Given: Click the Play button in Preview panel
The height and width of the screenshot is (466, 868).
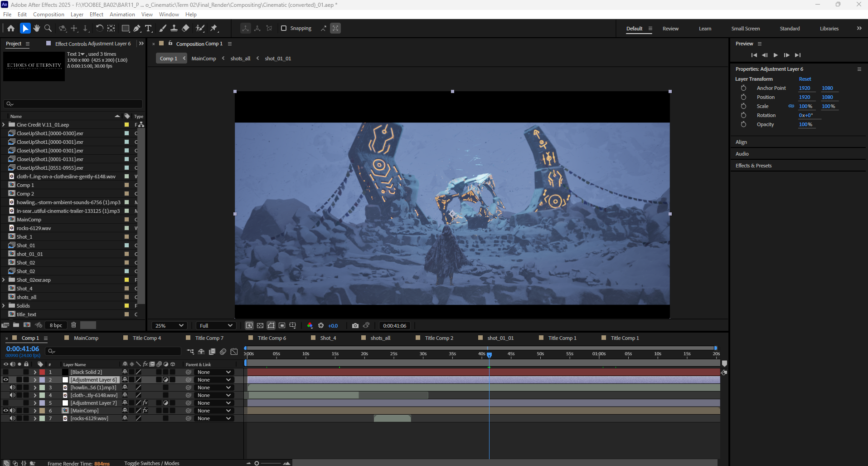Looking at the screenshot, I should click(x=776, y=55).
